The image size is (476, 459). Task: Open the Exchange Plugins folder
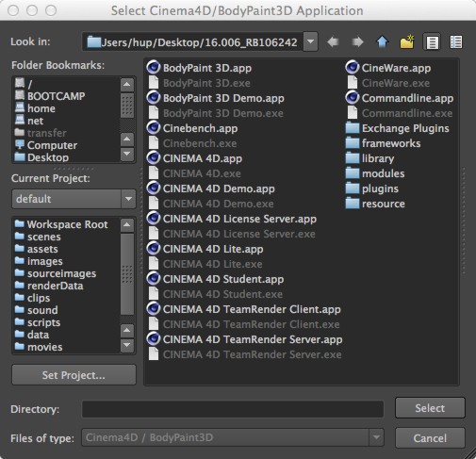[x=398, y=128]
